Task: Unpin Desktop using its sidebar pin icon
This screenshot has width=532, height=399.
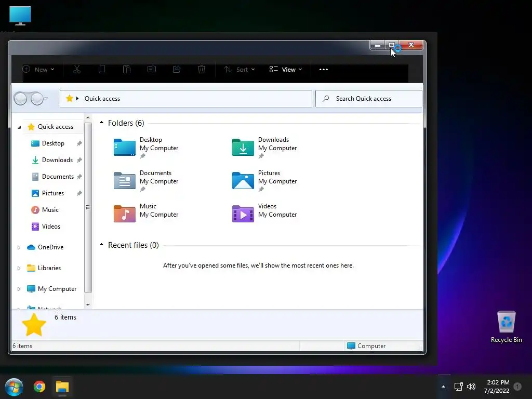Action: pyautogui.click(x=79, y=143)
